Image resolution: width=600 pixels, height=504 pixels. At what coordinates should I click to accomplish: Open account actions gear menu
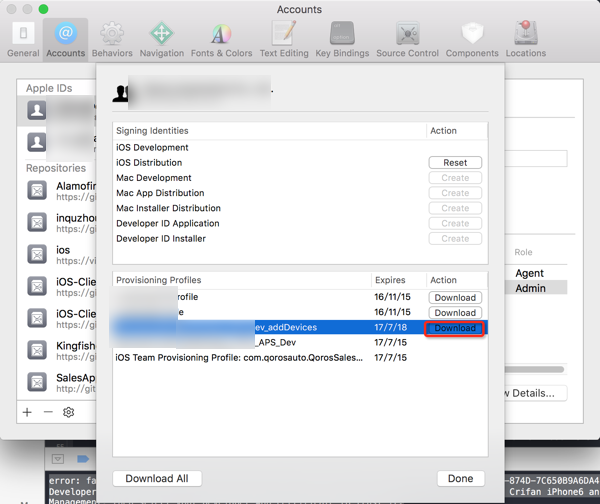coord(68,412)
